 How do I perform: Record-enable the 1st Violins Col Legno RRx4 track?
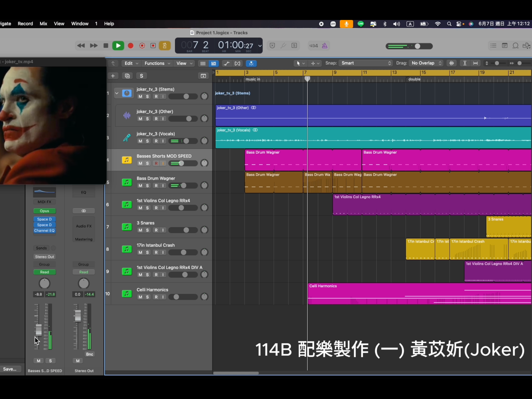pyautogui.click(x=156, y=208)
